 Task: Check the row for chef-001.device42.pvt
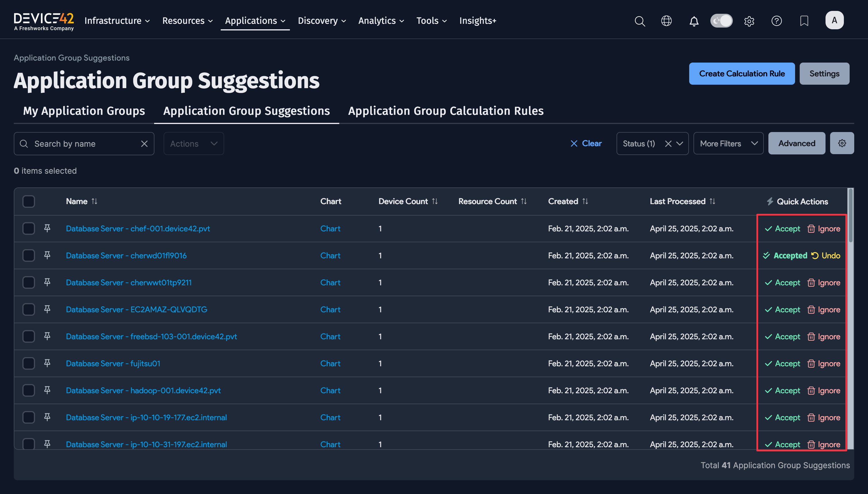[28, 228]
